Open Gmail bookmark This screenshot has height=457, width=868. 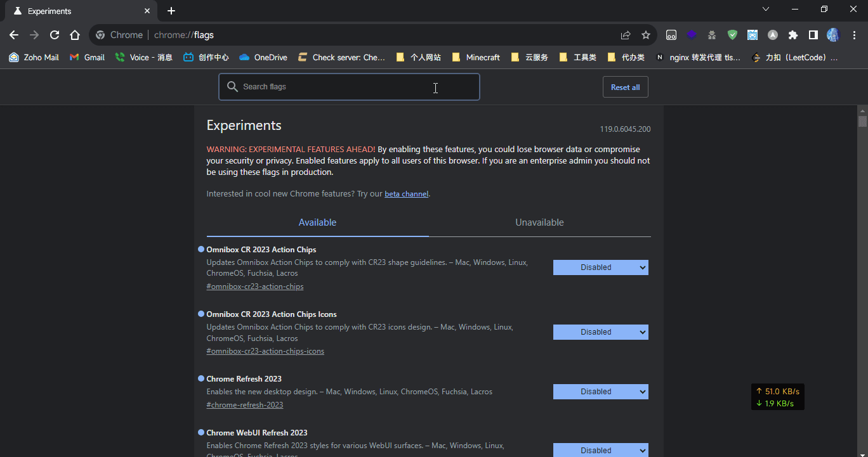coord(87,57)
